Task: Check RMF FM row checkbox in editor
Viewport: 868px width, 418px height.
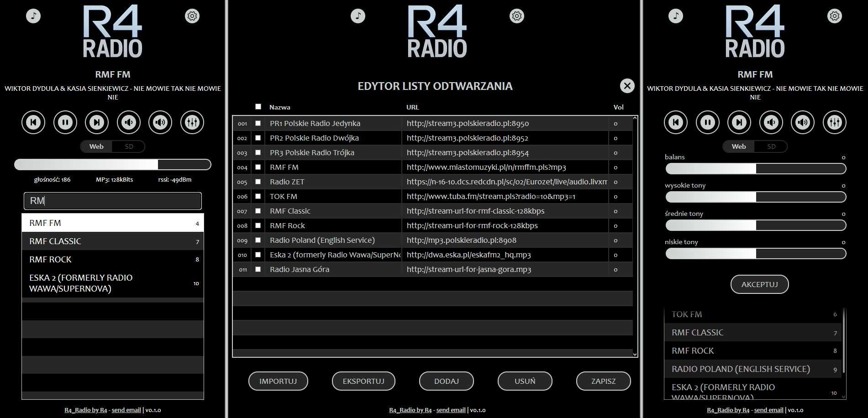Action: point(258,167)
